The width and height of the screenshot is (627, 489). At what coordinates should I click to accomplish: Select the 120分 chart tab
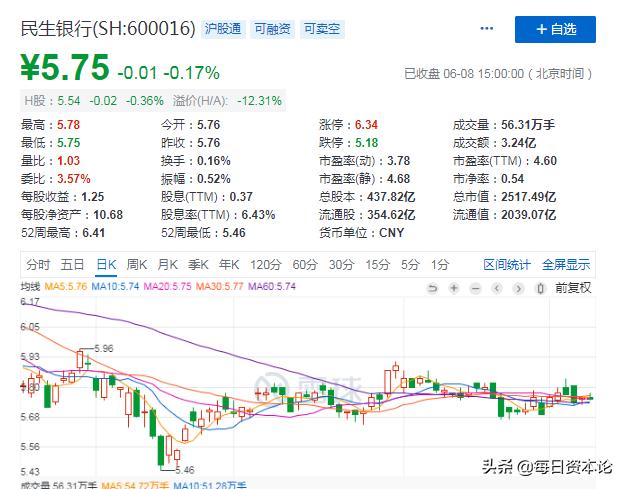[x=266, y=265]
